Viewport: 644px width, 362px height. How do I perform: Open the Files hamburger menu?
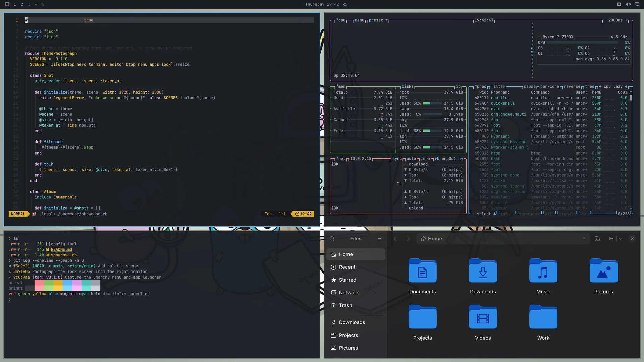click(380, 239)
